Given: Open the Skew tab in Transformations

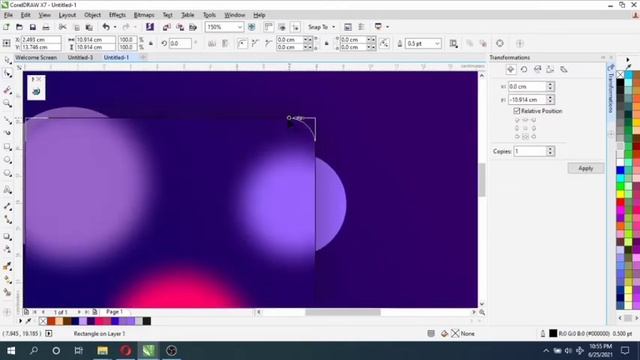Looking at the screenshot, I should click(564, 69).
